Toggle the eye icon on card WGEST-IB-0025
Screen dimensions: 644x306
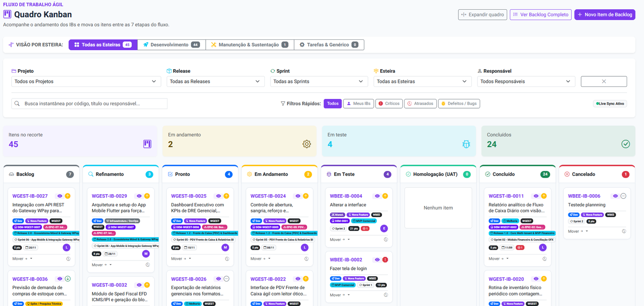pos(219,196)
